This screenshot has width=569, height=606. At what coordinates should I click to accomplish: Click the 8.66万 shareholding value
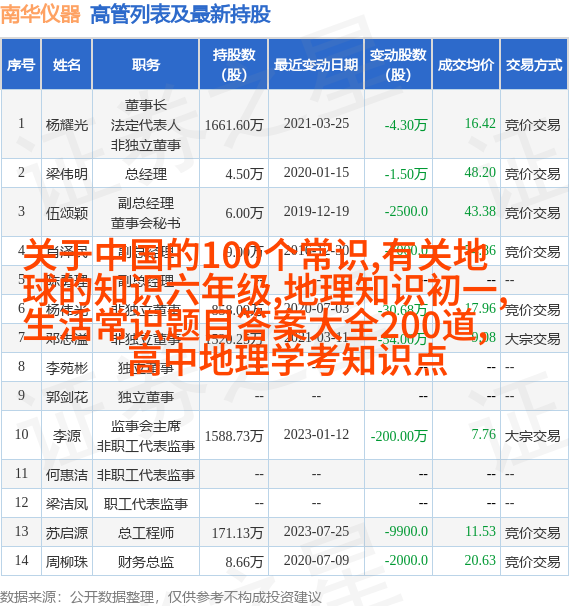coord(244,562)
